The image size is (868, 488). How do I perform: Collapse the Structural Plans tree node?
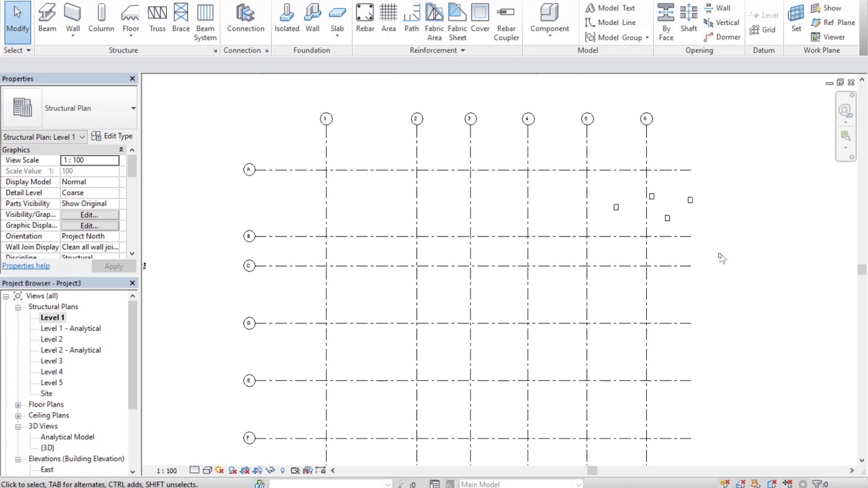pyautogui.click(x=18, y=307)
